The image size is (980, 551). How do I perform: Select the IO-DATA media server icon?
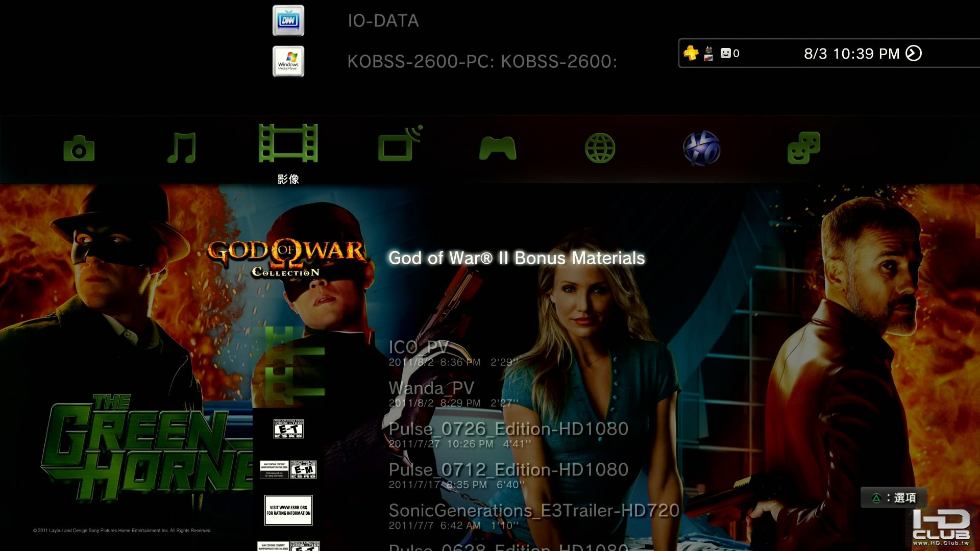coord(288,20)
